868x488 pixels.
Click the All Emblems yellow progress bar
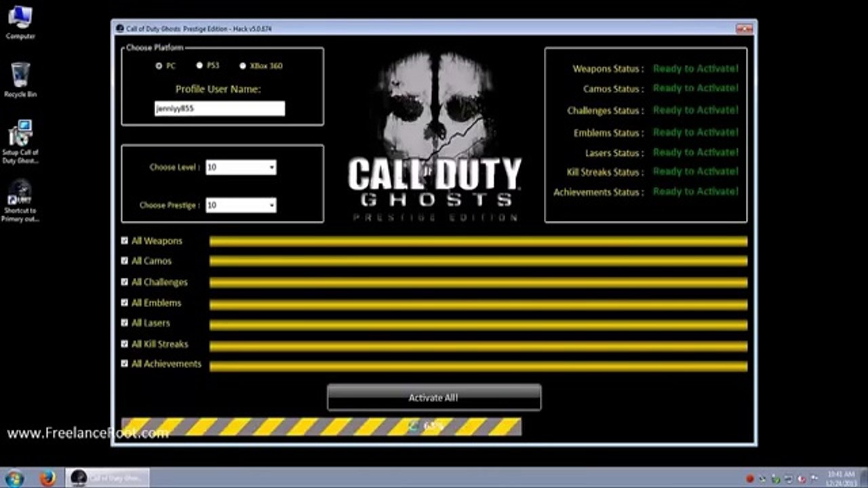(x=478, y=305)
